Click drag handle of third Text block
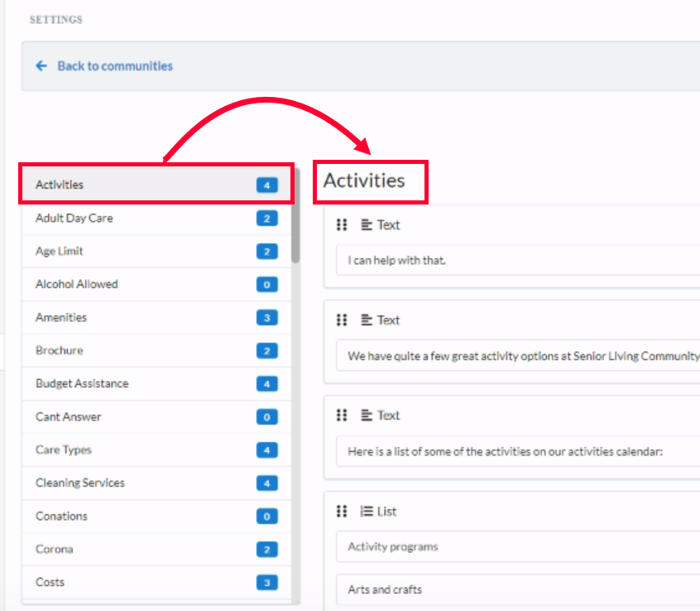Image resolution: width=700 pixels, height=611 pixels. point(342,416)
